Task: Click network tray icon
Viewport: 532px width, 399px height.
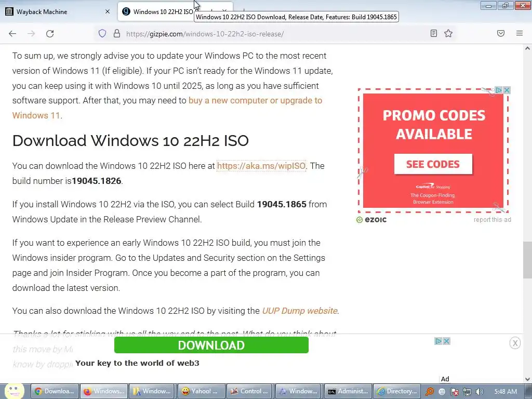Action: click(467, 392)
